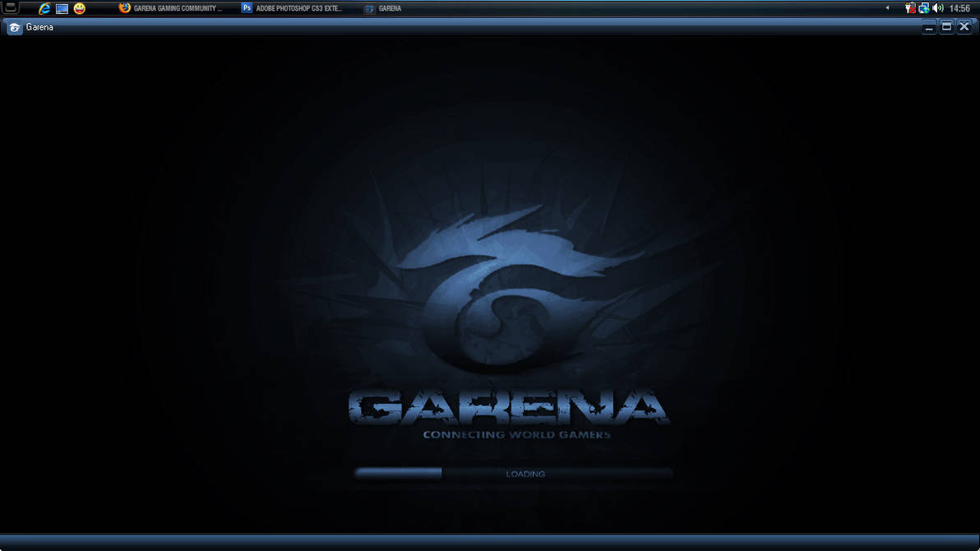Viewport: 980px width, 551px height.
Task: Click the Show Desktop quick launch icon
Action: (x=62, y=8)
